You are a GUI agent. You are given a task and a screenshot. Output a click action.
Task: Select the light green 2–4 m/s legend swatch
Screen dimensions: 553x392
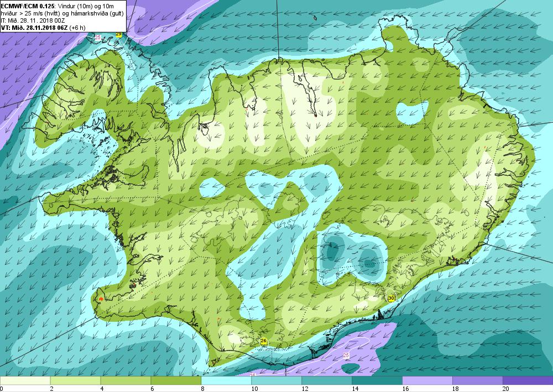75,380
